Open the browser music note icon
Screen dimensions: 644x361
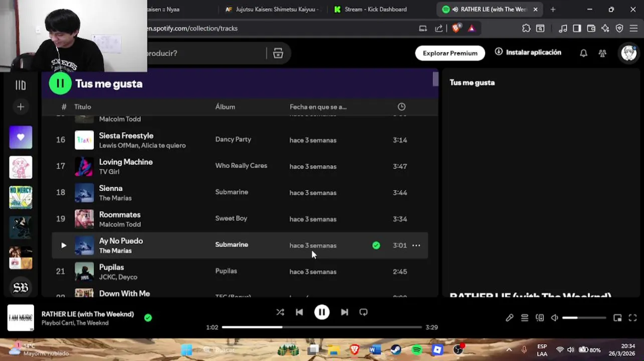click(x=563, y=29)
